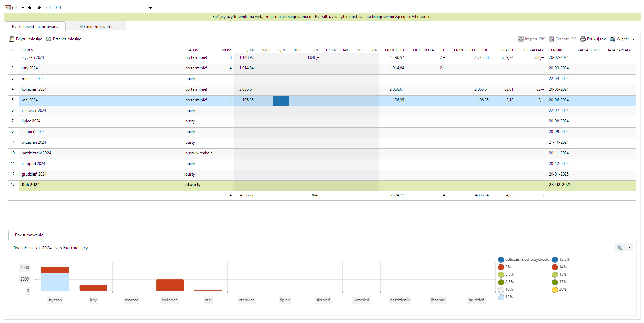644x323 pixels.
Task: Go to previous year with rewind arrows
Action: point(30,8)
